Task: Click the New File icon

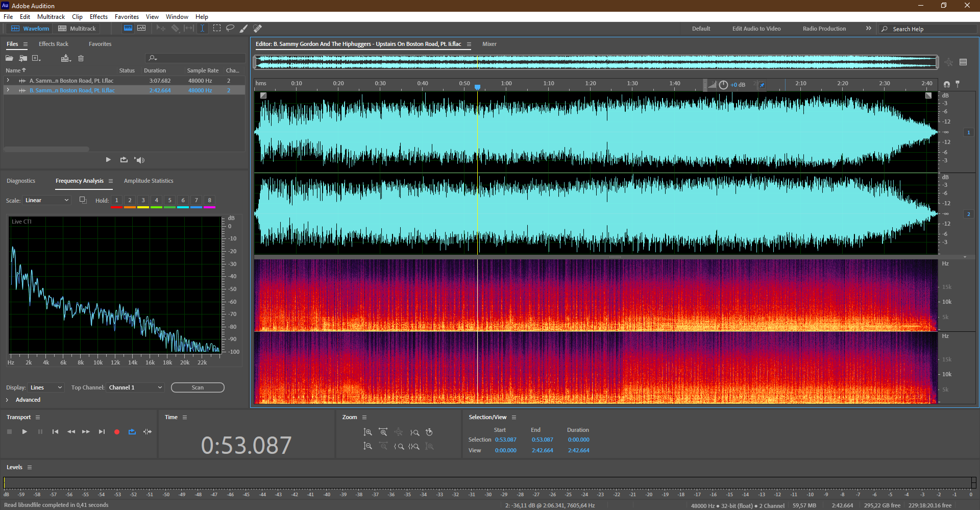Action: click(x=36, y=58)
